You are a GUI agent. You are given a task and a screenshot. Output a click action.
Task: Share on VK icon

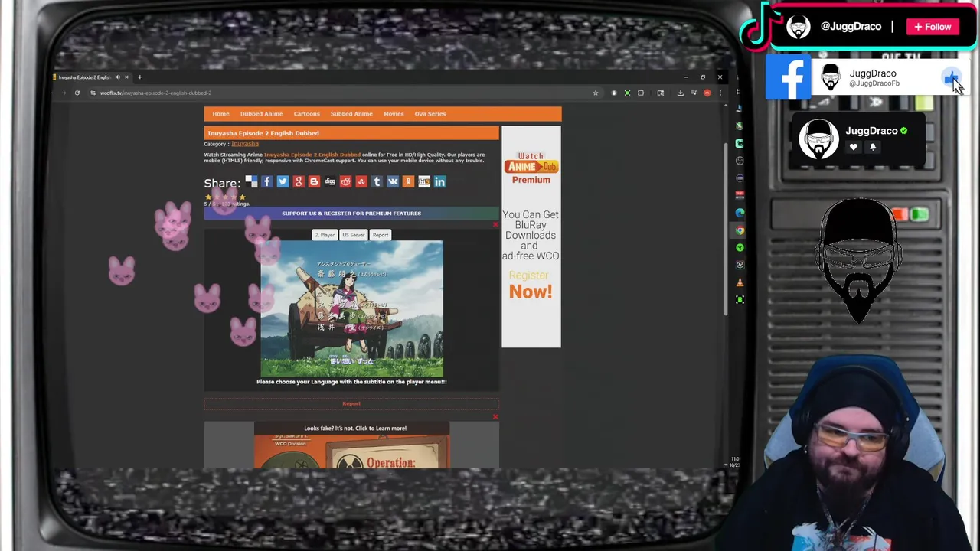pyautogui.click(x=392, y=181)
